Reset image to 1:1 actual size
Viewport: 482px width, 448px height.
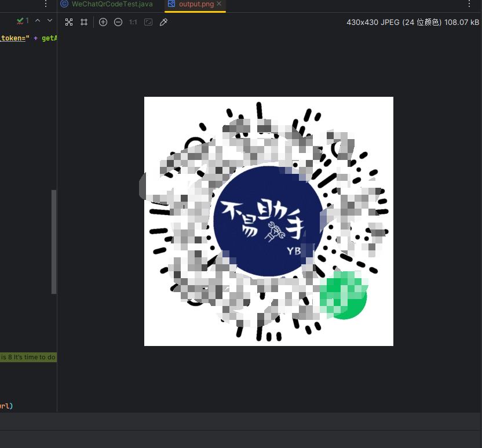(x=133, y=22)
